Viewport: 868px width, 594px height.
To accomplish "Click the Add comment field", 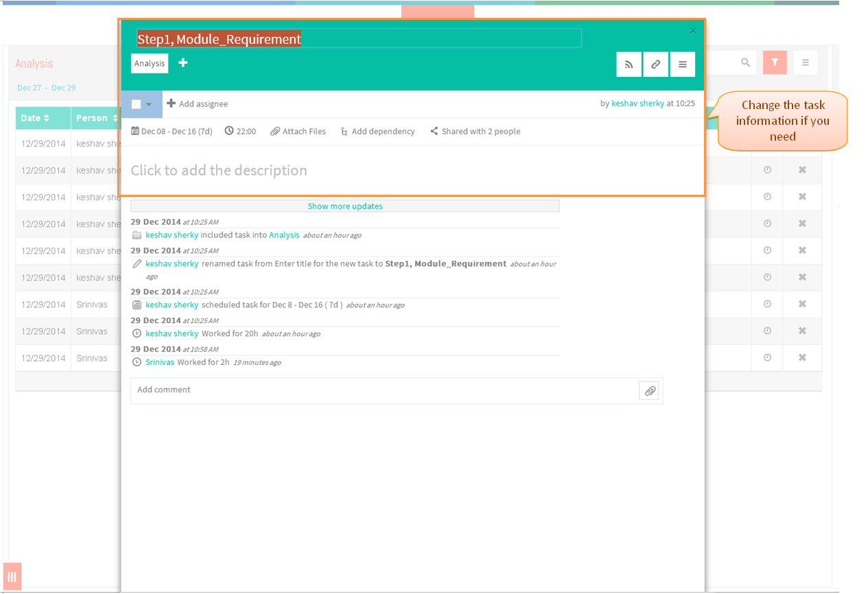I will click(384, 390).
